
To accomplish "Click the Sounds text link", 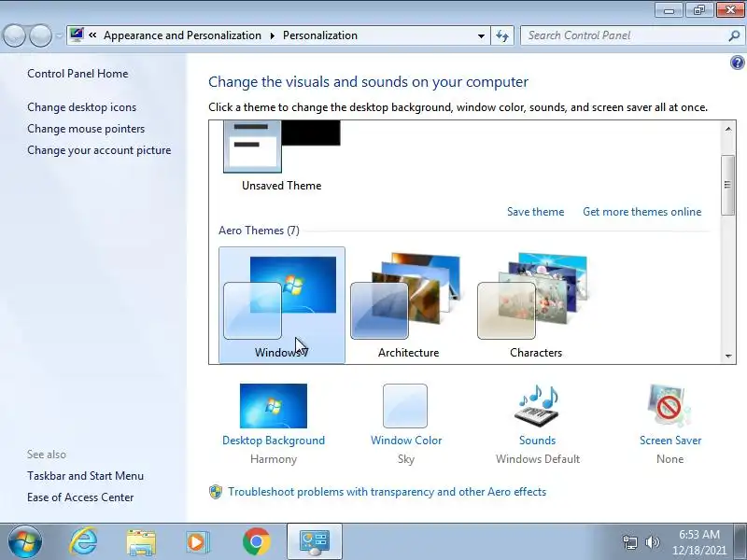I will coord(538,441).
